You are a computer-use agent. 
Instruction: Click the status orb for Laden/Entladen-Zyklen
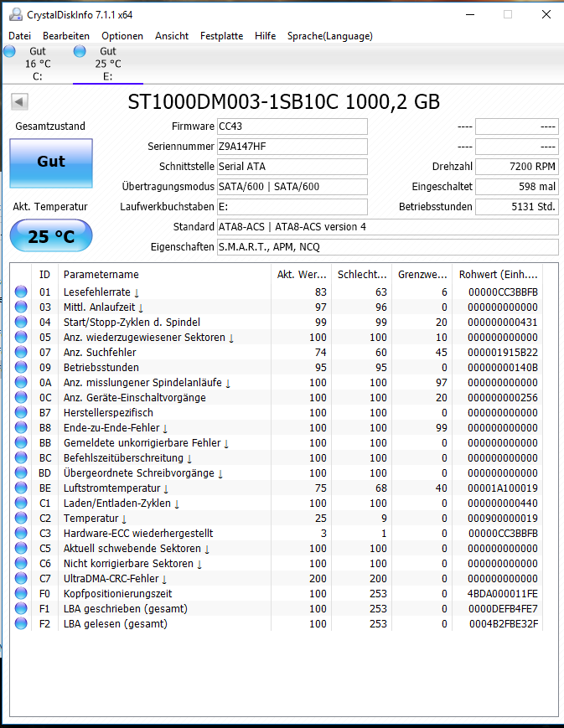tap(21, 503)
